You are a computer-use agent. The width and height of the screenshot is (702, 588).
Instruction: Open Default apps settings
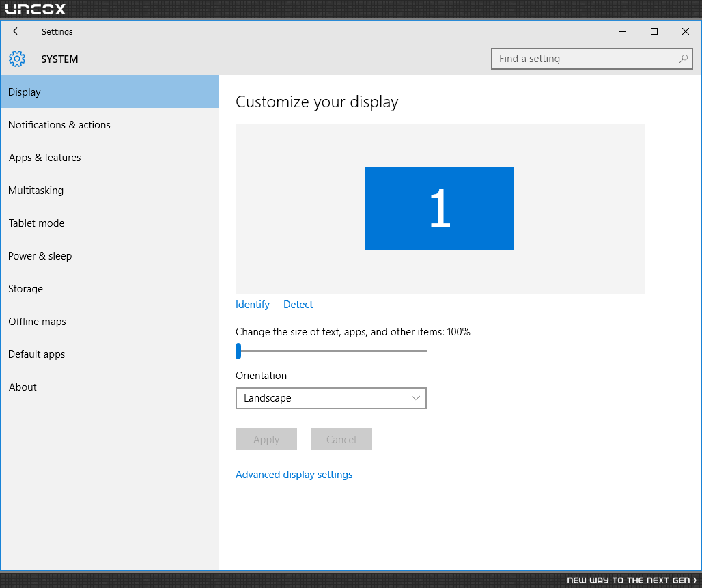pos(110,354)
